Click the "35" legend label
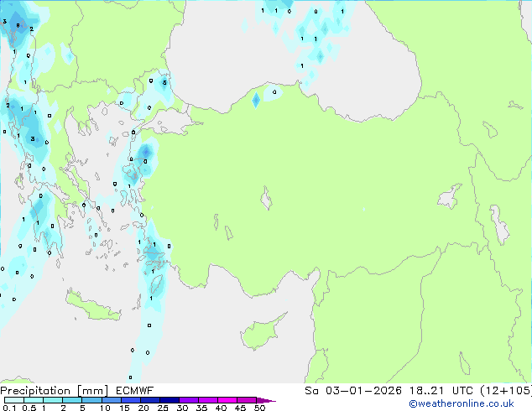 201,408
